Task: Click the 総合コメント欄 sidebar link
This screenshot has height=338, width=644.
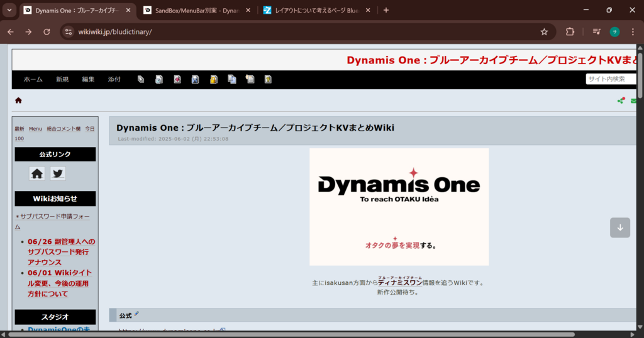Action: pos(64,129)
